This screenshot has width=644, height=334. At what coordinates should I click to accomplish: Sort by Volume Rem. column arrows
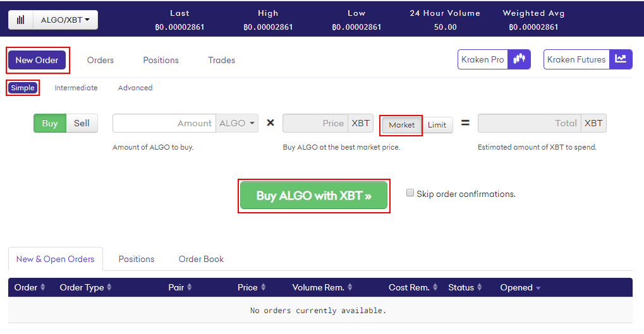point(349,288)
